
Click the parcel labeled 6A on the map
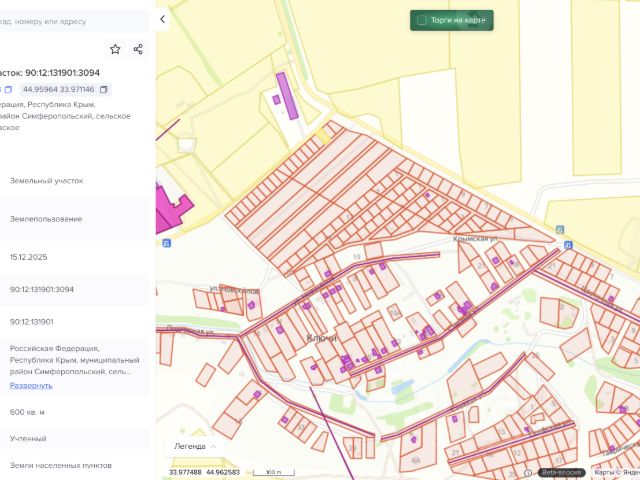(x=416, y=458)
